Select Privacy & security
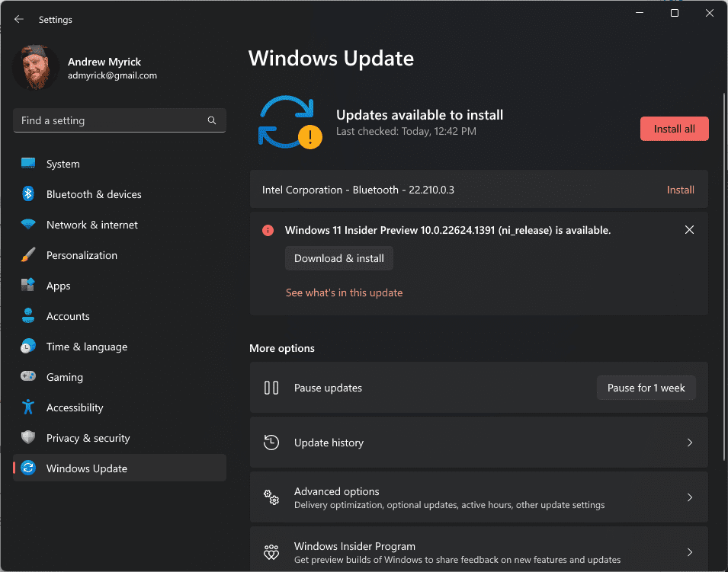Viewport: 728px width, 572px height. click(x=120, y=438)
